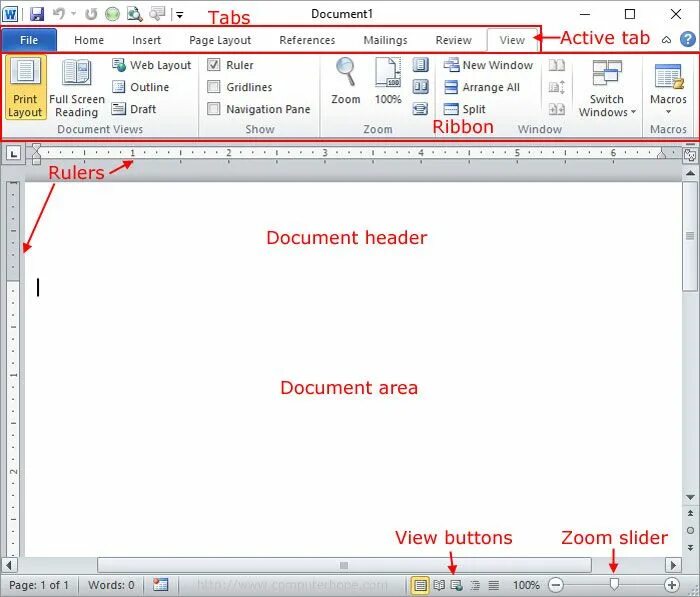Click the 100% zoom page icon
The width and height of the screenshot is (700, 597).
[388, 81]
